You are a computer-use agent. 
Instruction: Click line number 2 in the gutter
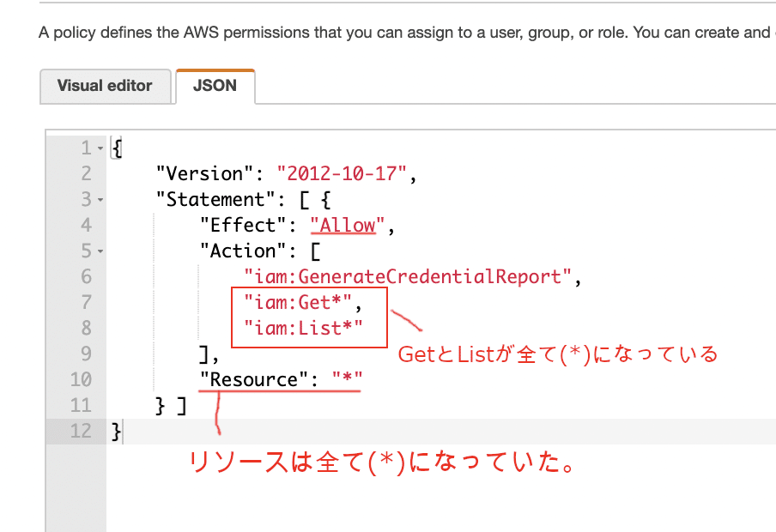coord(86,173)
